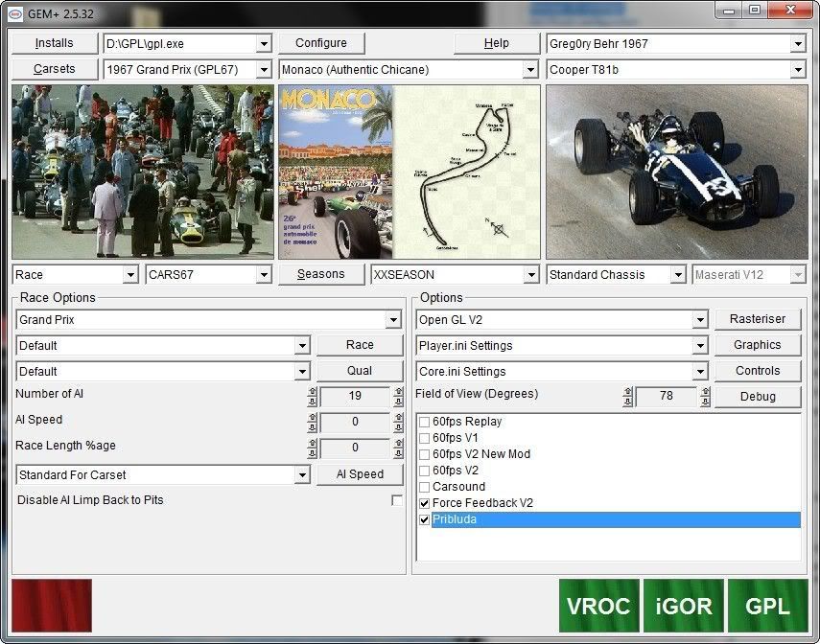The height and width of the screenshot is (644, 820).
Task: Click the red flag image at the bottom
Action: [52, 606]
